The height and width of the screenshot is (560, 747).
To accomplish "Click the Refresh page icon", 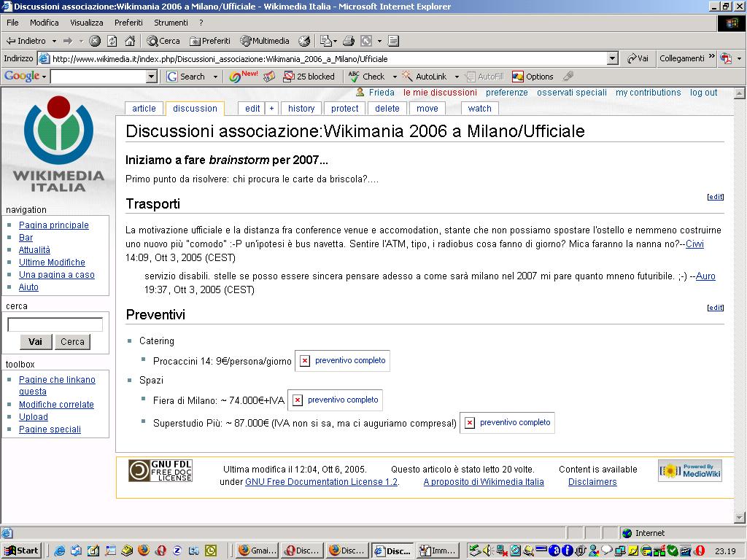I will pos(112,41).
